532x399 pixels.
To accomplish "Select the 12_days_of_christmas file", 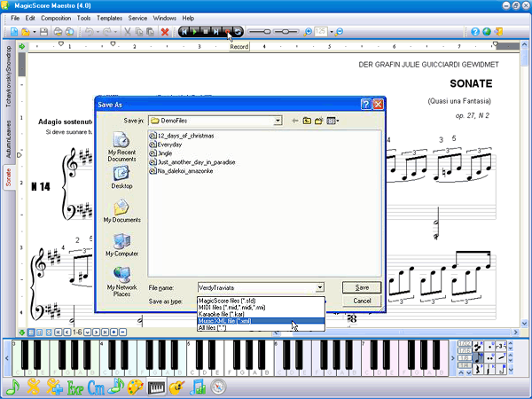I will click(182, 136).
